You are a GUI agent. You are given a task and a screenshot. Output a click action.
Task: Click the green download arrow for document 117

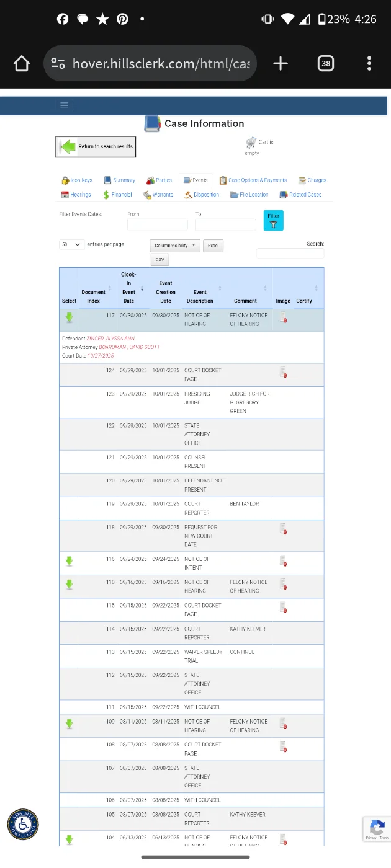click(x=69, y=317)
